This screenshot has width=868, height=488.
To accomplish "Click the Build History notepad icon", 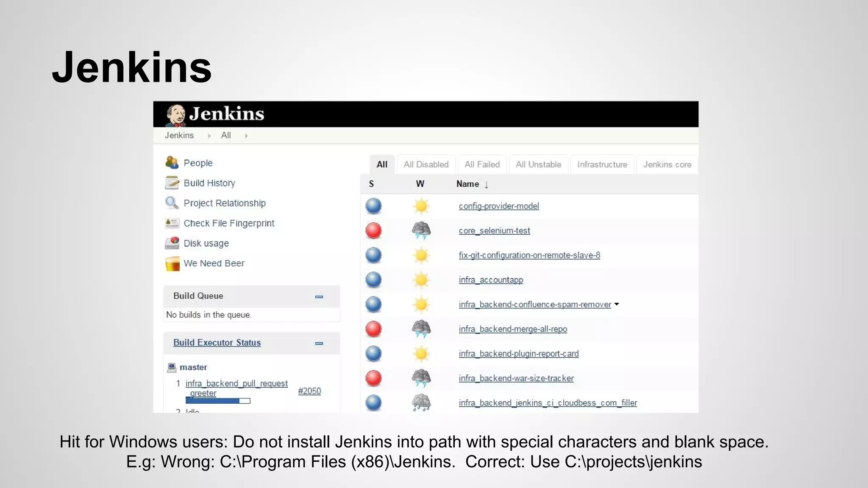I will 172,183.
